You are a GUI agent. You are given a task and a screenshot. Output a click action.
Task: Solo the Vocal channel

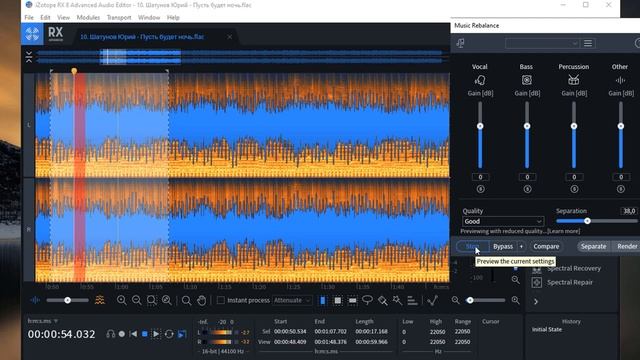point(480,189)
